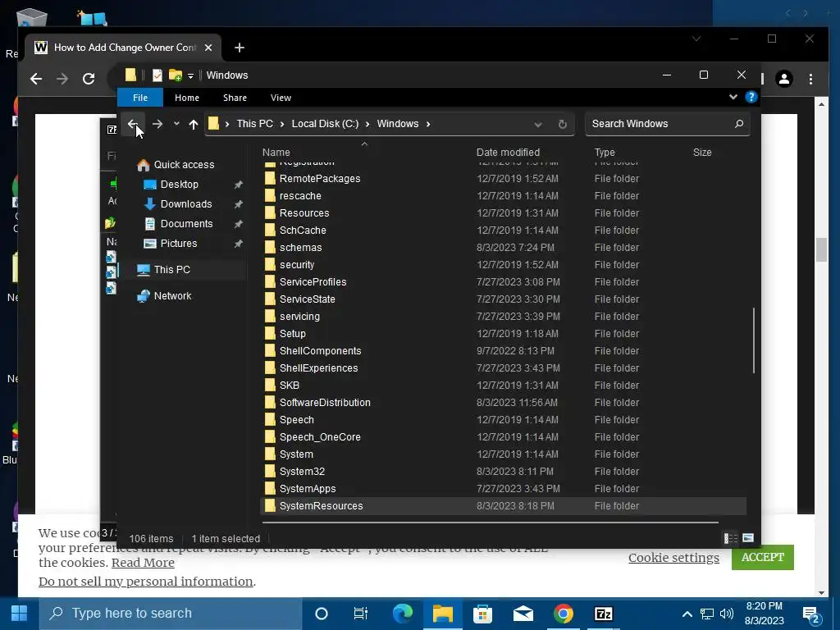Switch to Details view layout
The height and width of the screenshot is (630, 840).
pos(730,538)
